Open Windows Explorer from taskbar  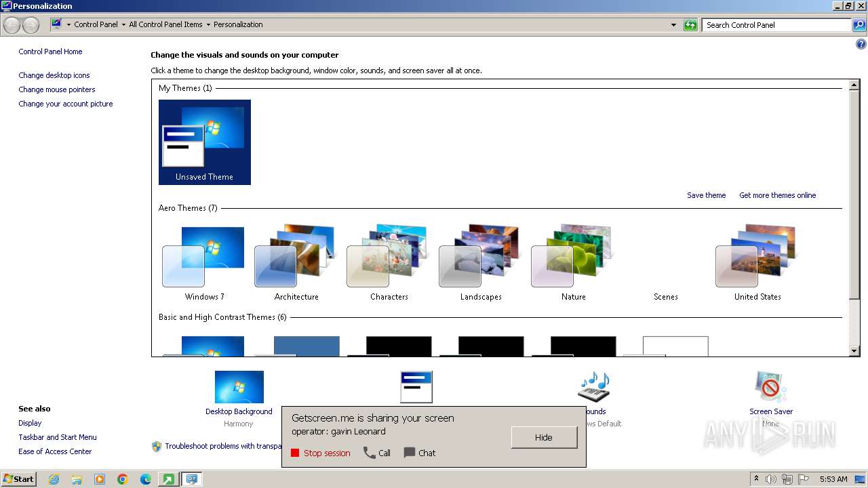point(77,479)
